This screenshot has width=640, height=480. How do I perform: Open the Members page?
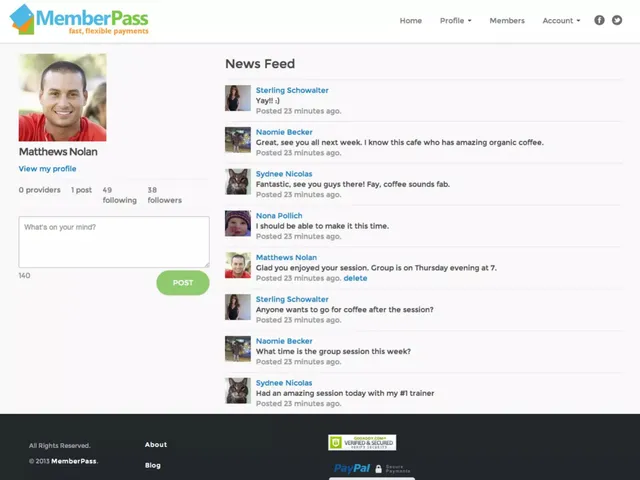coord(507,20)
